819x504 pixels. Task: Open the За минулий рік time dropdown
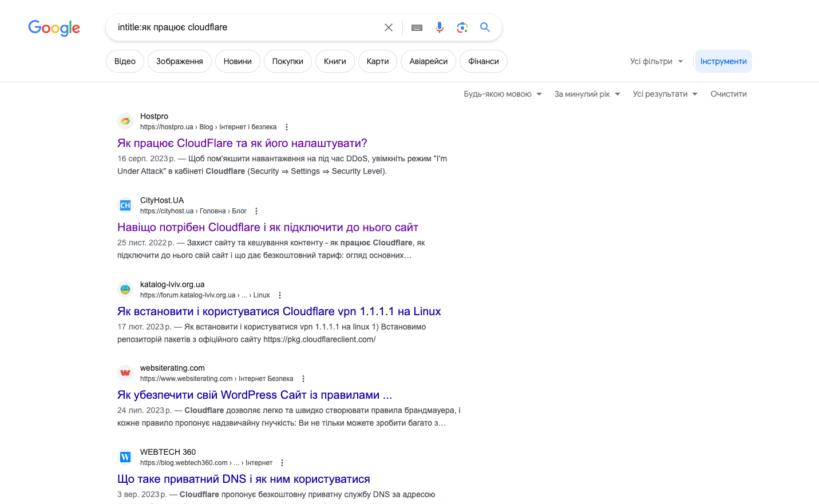pyautogui.click(x=587, y=94)
